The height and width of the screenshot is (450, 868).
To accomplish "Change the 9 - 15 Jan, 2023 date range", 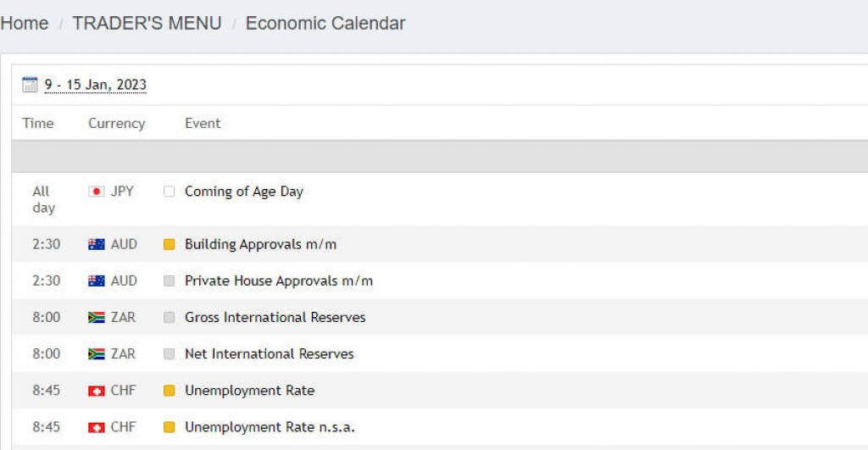I will (95, 85).
